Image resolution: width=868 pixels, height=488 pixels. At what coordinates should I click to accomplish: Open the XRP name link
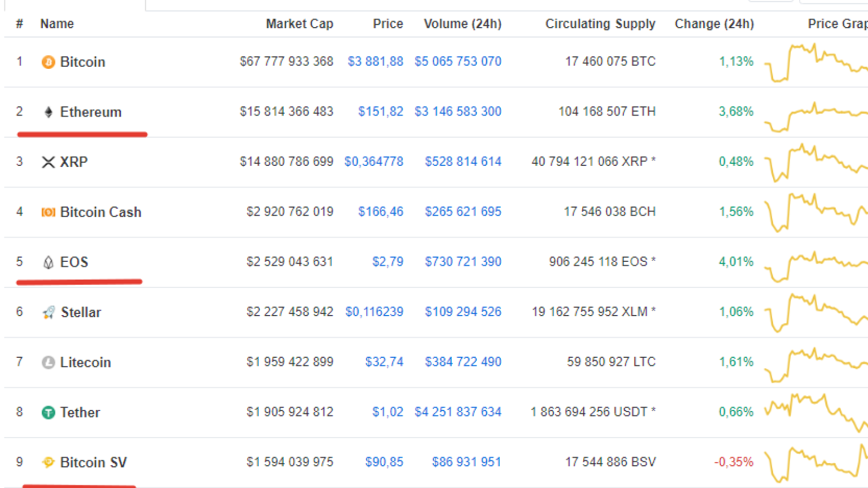74,162
